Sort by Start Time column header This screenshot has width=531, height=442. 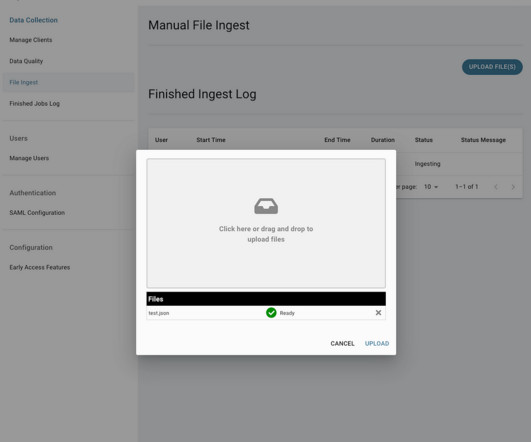pos(211,140)
